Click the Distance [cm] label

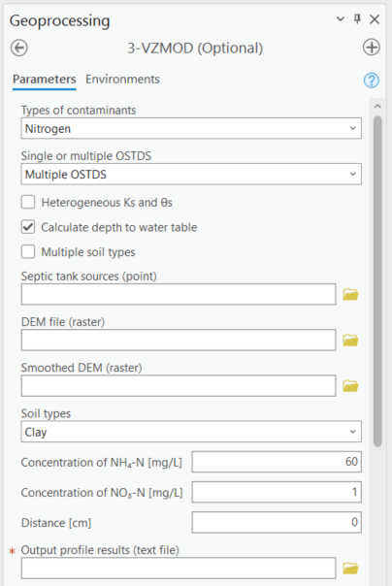tap(56, 523)
